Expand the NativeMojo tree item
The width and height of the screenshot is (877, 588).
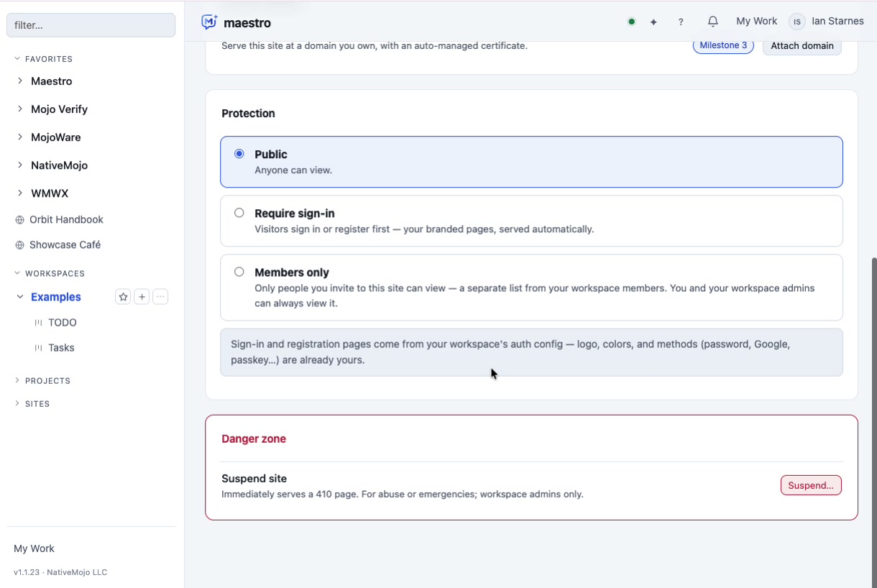20,165
